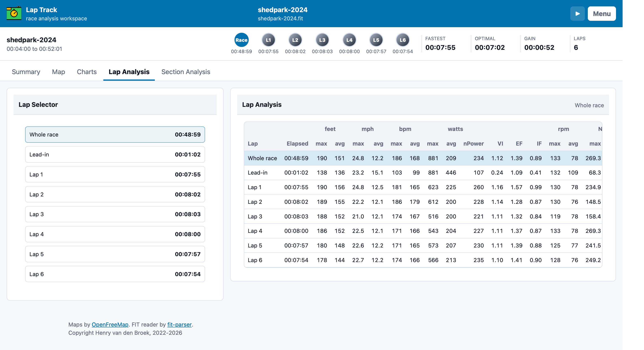Select the L1 lap badge
This screenshot has width=644, height=350.
pyautogui.click(x=268, y=40)
